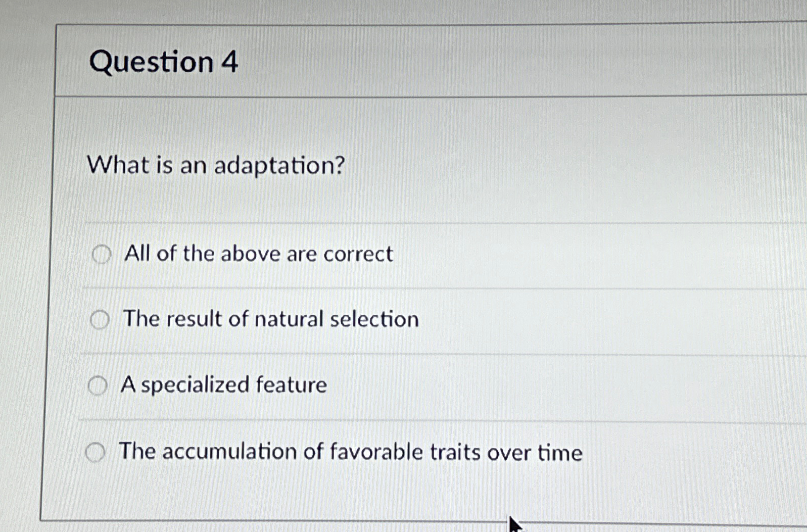Click the fourth answer row
807x532 pixels.
coord(354,452)
